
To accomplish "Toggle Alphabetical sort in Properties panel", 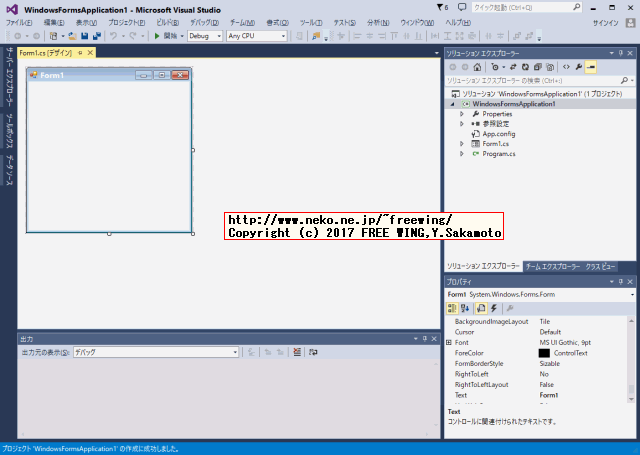I will 465,308.
